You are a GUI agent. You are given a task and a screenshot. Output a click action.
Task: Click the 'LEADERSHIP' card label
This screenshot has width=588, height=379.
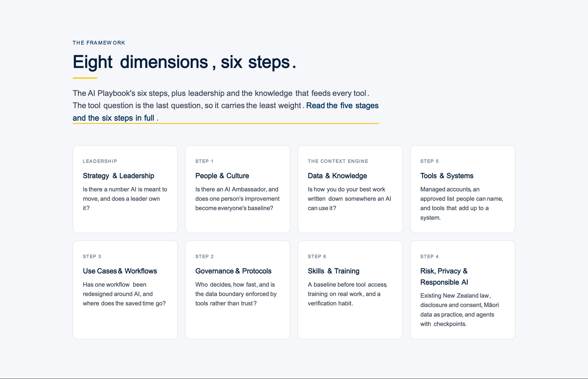pos(100,161)
